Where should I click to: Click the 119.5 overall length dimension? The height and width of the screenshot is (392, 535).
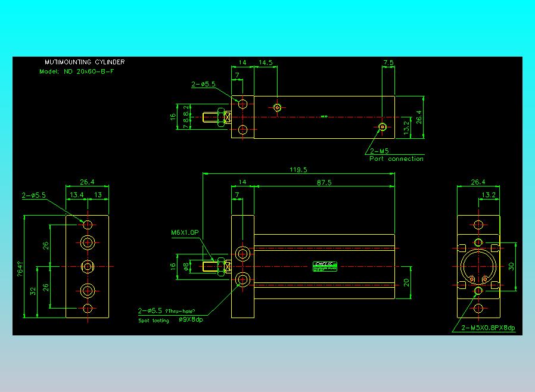point(298,170)
